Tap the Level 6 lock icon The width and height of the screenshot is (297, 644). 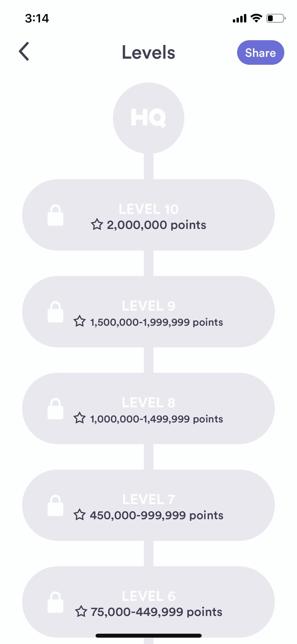[x=55, y=602]
